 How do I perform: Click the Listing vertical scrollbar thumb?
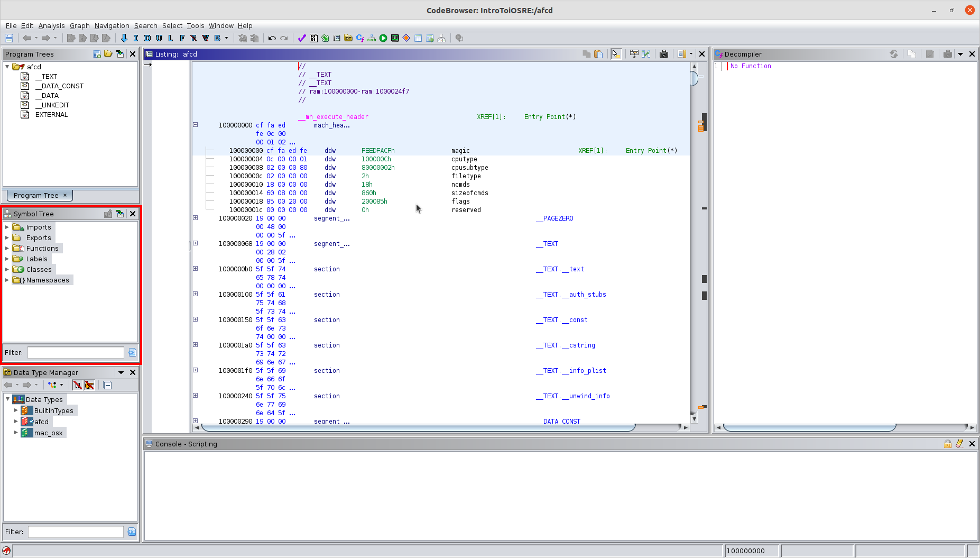tap(694, 78)
